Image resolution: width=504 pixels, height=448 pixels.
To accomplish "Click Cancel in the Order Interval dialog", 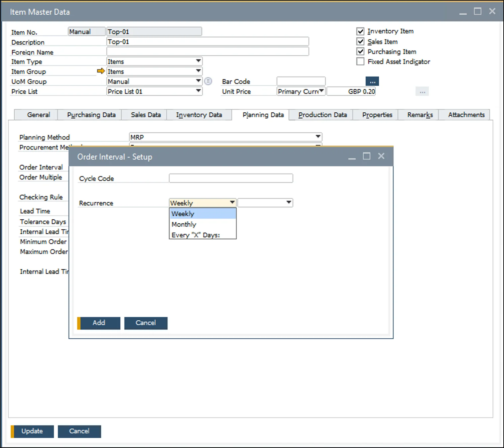I will [x=146, y=323].
